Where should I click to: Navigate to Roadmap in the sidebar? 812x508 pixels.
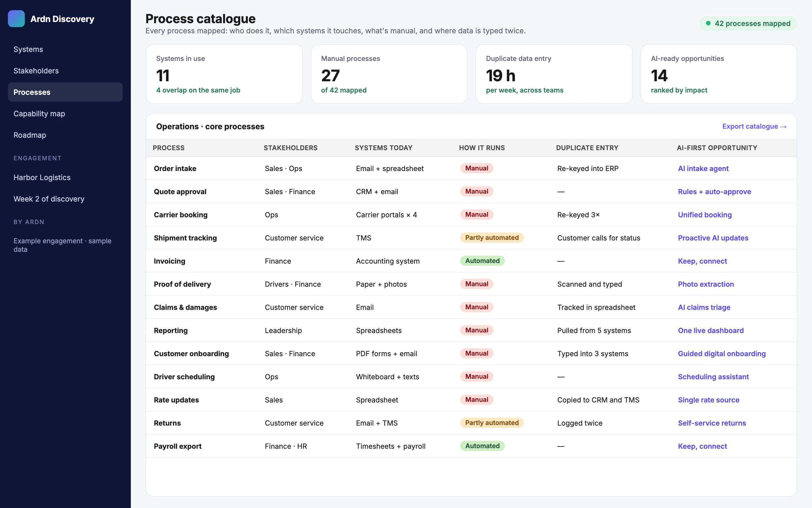(x=65, y=135)
